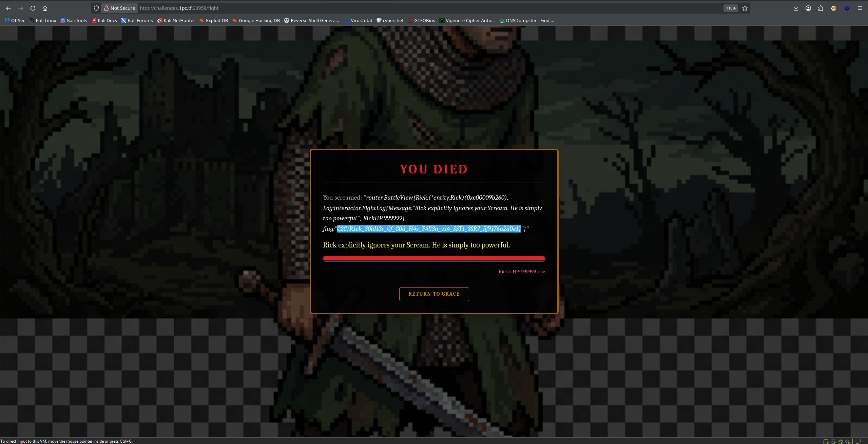Bookmark this page with the star icon
Image resolution: width=868 pixels, height=444 pixels.
pyautogui.click(x=745, y=8)
